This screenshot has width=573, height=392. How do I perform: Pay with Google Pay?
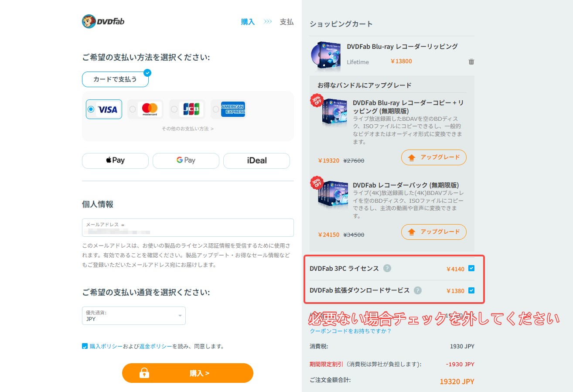(186, 160)
